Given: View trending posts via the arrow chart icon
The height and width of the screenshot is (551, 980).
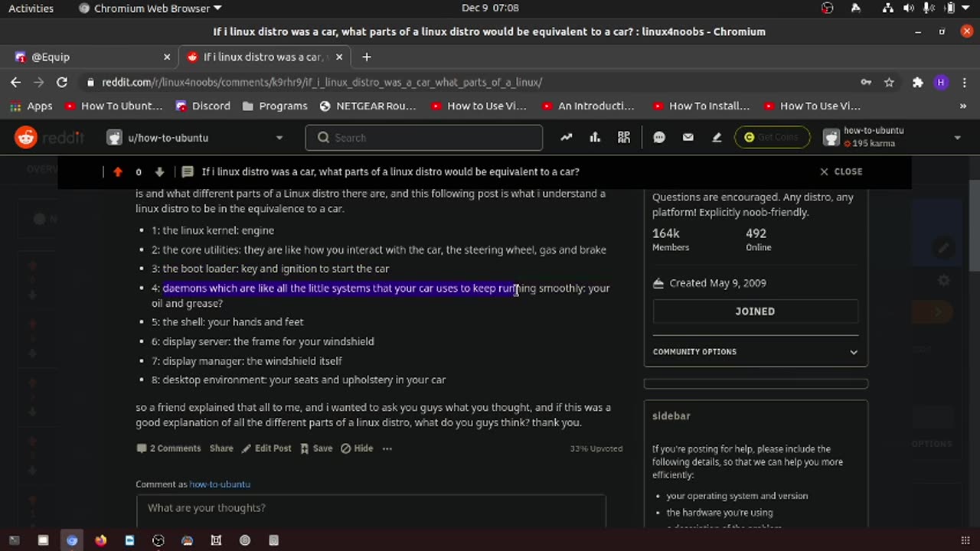Looking at the screenshot, I should (x=566, y=137).
